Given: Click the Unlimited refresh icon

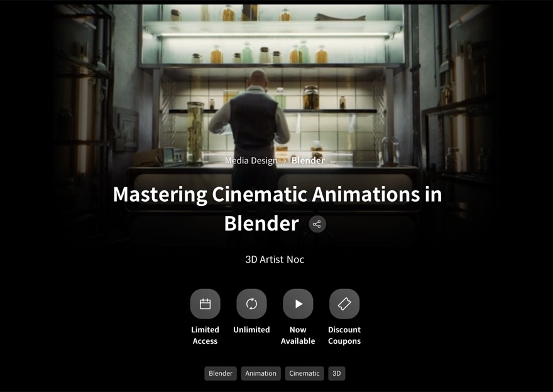Looking at the screenshot, I should (x=251, y=304).
